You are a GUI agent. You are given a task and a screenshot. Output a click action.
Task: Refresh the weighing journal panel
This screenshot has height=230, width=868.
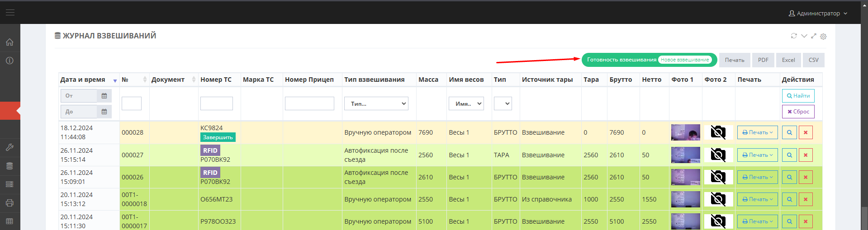(x=794, y=36)
